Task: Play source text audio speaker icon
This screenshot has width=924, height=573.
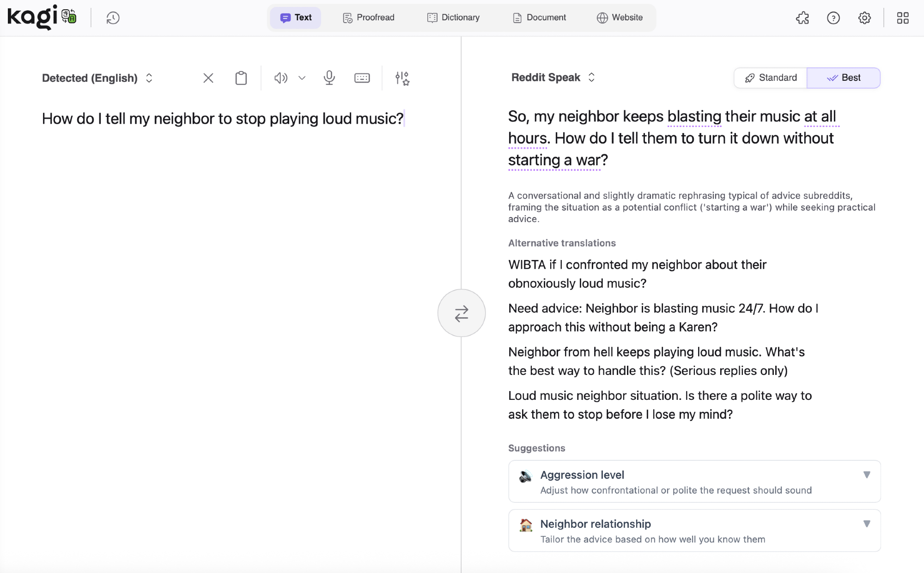Action: [280, 78]
